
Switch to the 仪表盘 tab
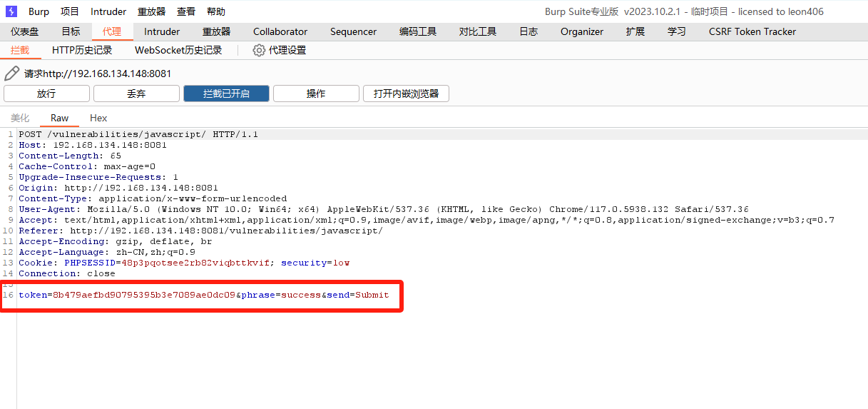(x=25, y=31)
